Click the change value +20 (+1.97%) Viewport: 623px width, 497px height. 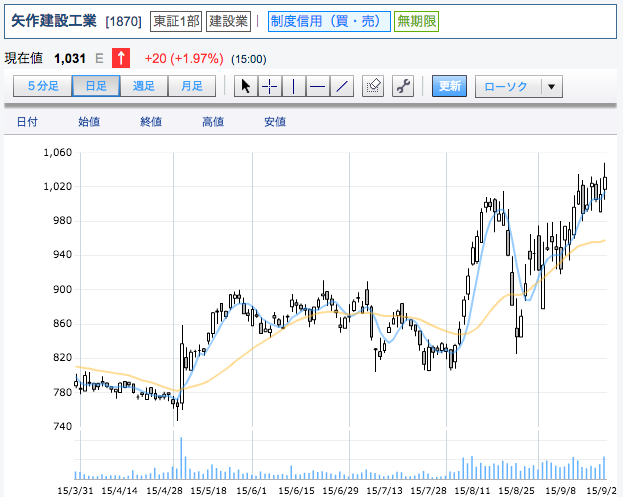pos(184,59)
